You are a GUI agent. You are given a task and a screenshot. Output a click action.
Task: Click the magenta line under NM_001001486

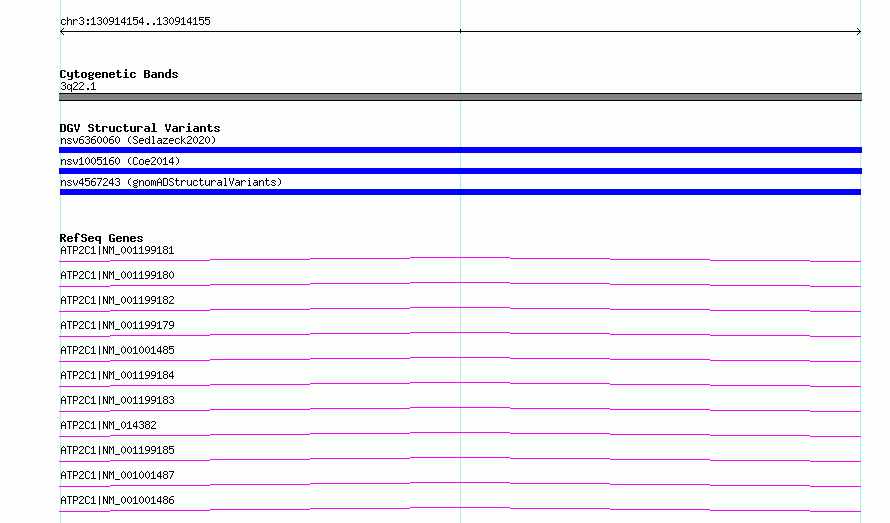(460, 508)
